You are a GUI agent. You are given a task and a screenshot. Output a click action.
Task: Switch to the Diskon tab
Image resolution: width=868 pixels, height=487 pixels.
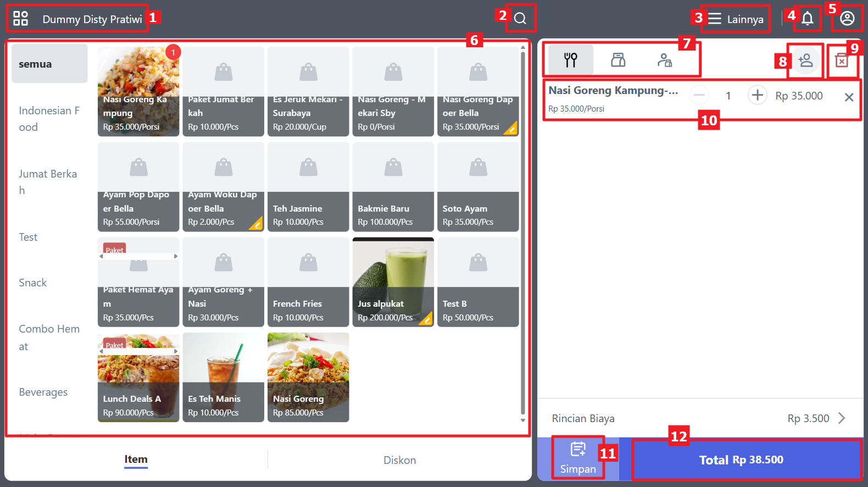[x=399, y=460]
